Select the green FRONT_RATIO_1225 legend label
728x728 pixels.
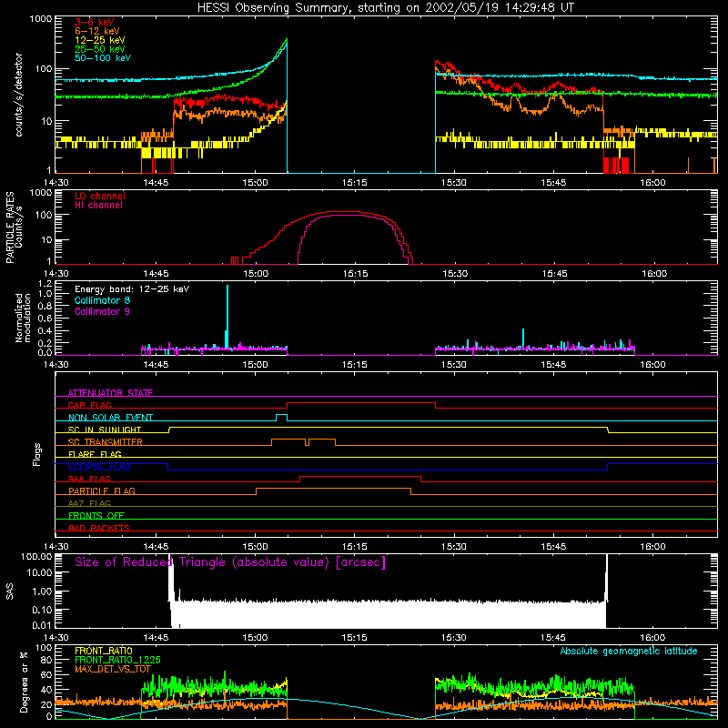click(117, 660)
